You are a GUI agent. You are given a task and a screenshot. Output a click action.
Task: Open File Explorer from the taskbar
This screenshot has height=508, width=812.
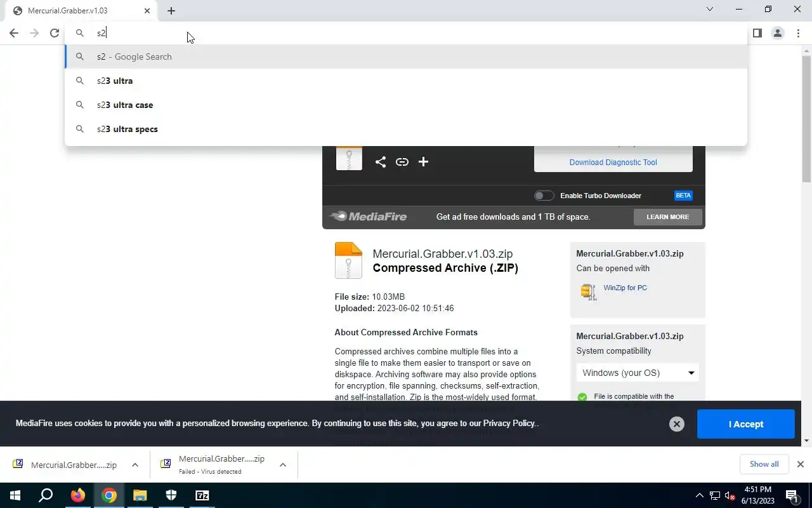140,495
